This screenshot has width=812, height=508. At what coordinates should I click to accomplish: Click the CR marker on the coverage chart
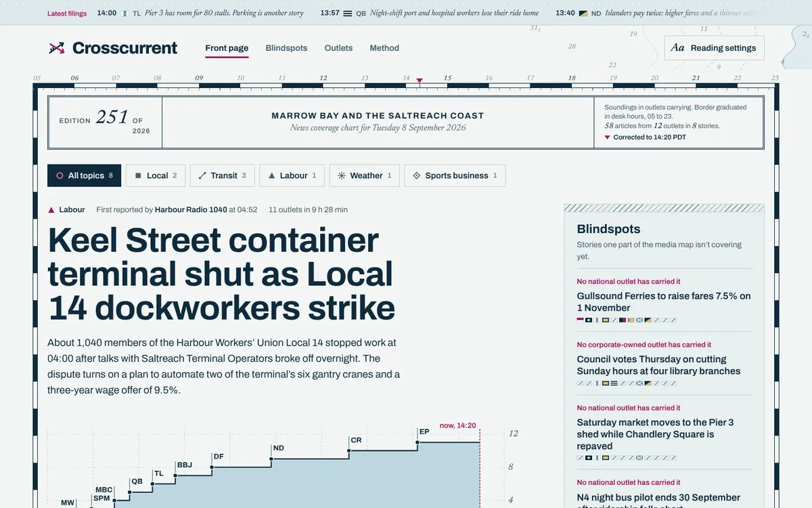point(349,451)
